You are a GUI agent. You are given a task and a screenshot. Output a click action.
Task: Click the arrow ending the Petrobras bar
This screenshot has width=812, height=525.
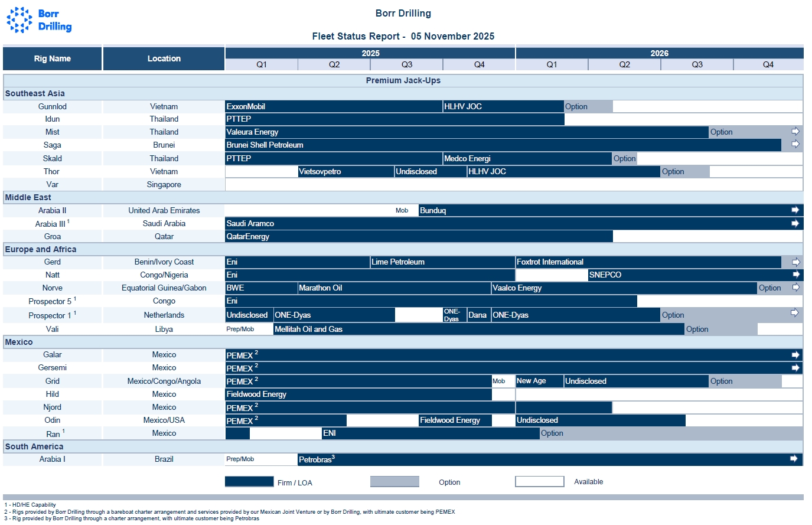(x=794, y=459)
